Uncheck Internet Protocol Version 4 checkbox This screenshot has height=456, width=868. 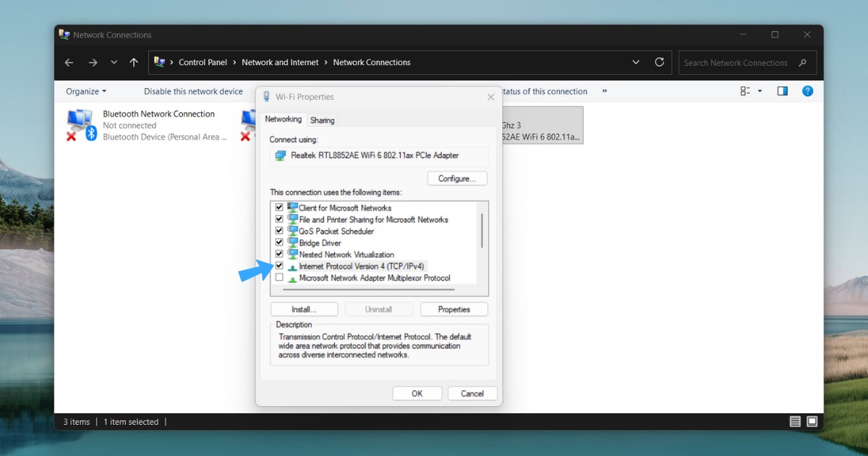(x=279, y=266)
